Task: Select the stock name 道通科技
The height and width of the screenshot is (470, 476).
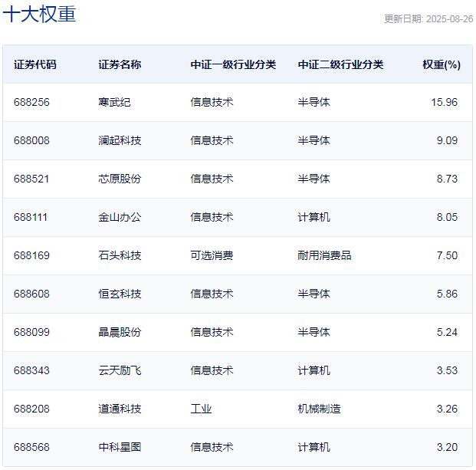Action: click(120, 409)
